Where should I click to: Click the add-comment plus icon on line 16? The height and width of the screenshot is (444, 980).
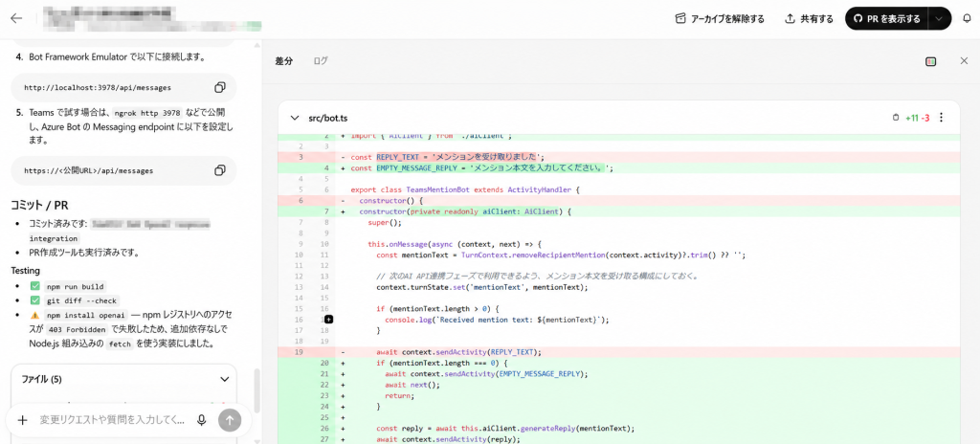pos(329,320)
